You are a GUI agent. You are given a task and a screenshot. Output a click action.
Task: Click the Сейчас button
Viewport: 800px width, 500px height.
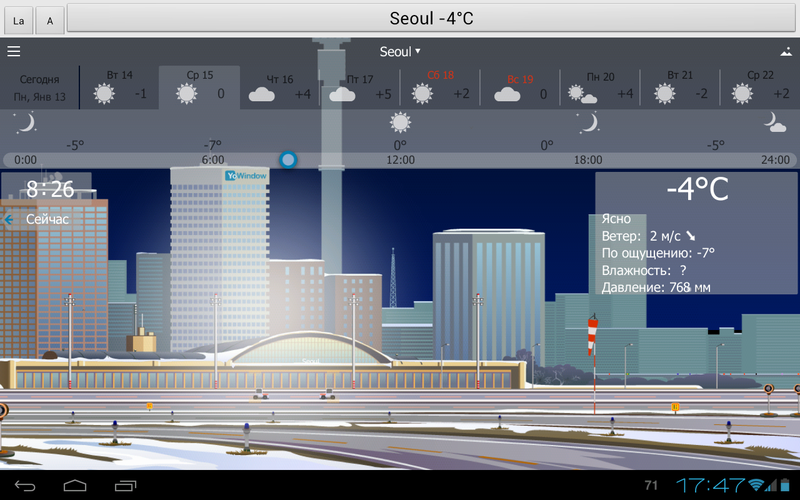[x=47, y=219]
